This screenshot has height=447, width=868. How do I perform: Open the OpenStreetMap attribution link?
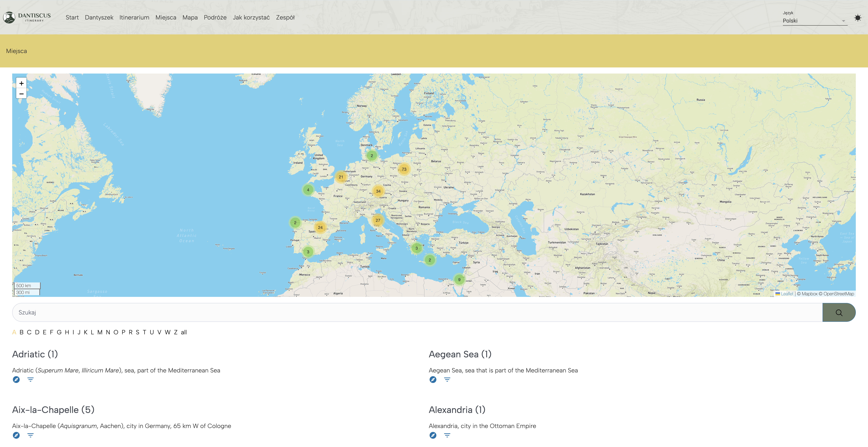(838, 294)
